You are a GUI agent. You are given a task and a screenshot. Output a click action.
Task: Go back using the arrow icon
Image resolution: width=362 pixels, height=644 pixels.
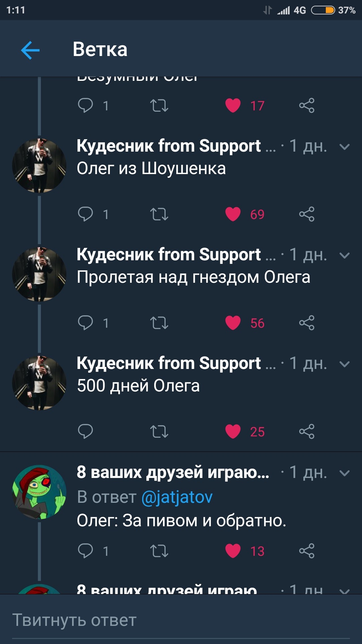[30, 50]
